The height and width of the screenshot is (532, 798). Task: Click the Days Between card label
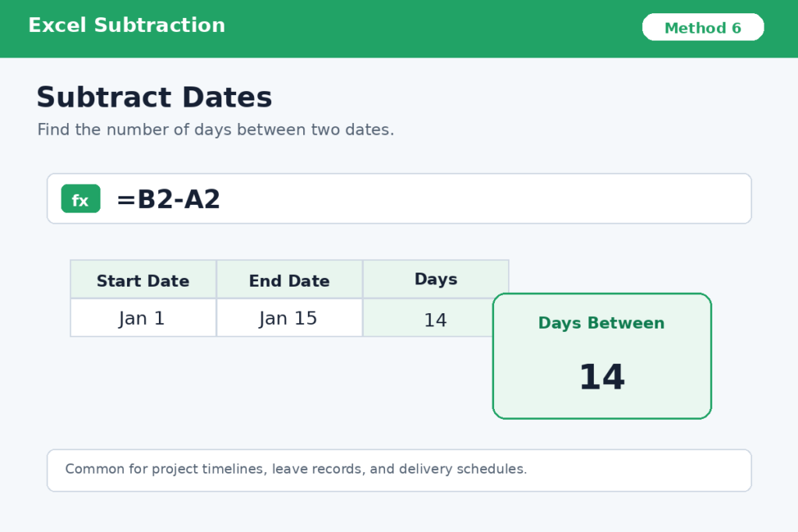click(x=602, y=323)
